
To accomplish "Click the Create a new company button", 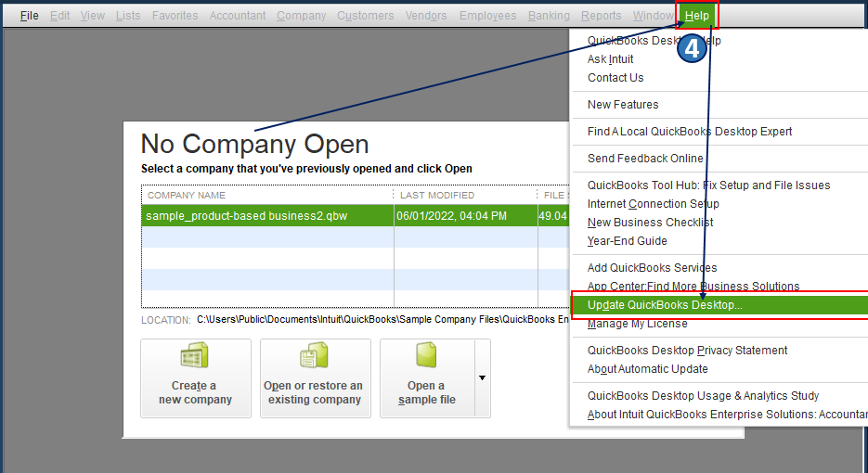I will [195, 378].
